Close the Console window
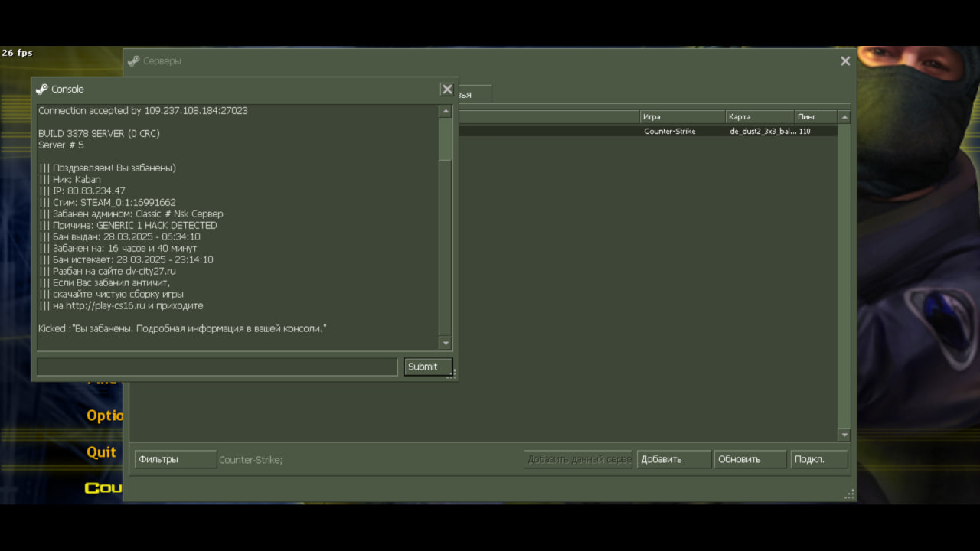 click(447, 90)
